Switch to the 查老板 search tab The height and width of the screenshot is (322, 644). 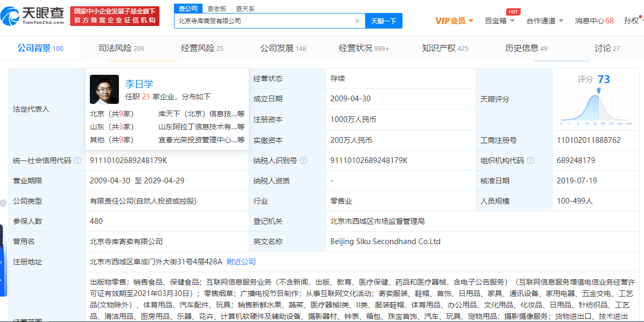217,8
